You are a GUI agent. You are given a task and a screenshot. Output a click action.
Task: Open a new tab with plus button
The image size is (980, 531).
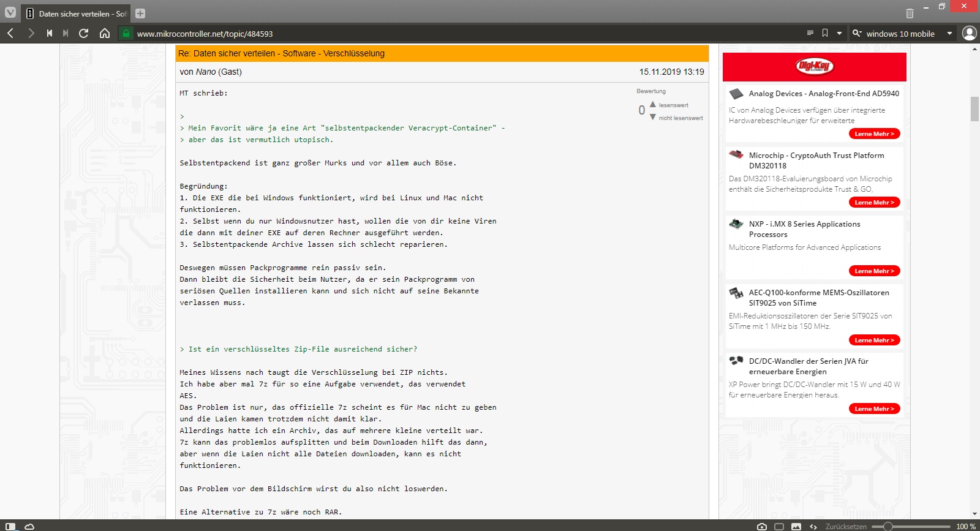coord(140,13)
